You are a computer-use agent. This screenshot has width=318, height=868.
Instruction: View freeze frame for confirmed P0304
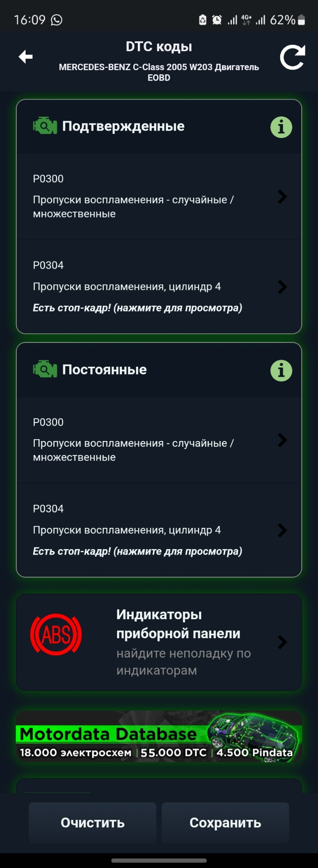[137, 307]
